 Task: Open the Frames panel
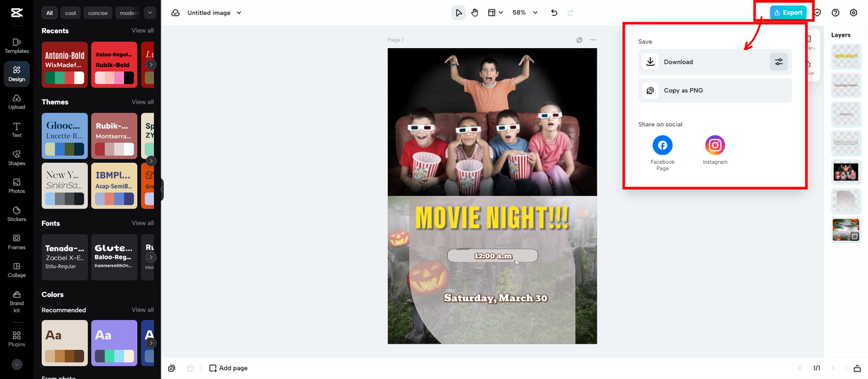click(x=16, y=242)
